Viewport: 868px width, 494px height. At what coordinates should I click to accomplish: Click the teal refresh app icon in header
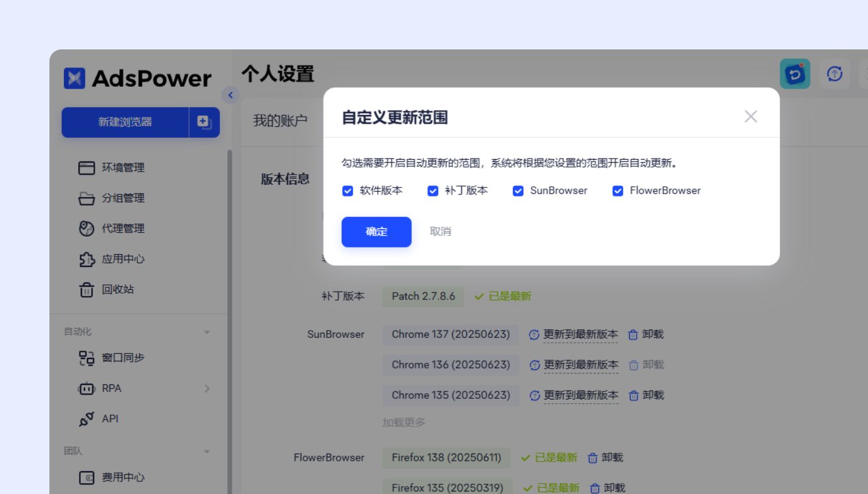[x=795, y=74]
